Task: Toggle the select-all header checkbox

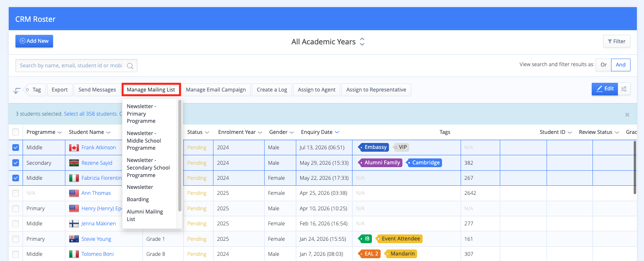Action: [x=15, y=132]
